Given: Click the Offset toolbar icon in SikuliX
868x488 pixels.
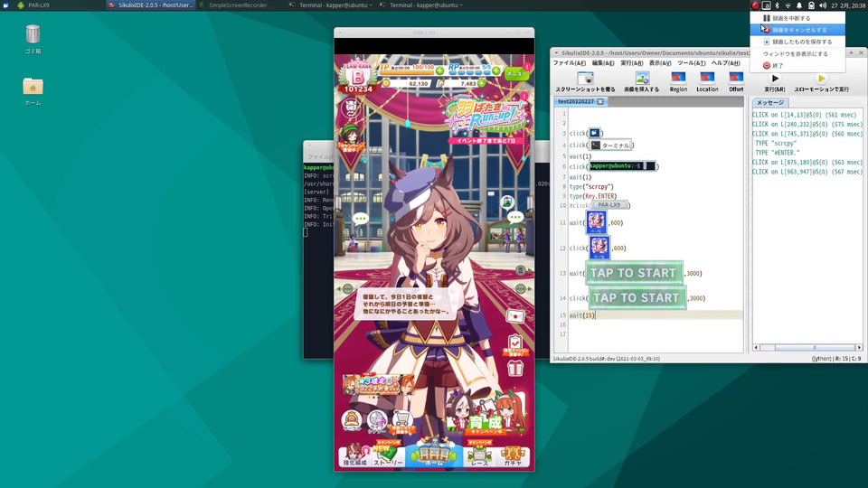Looking at the screenshot, I should click(736, 78).
